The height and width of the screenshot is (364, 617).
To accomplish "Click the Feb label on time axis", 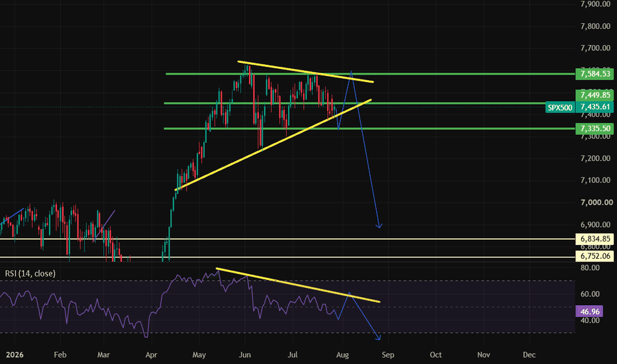I will pos(60,355).
